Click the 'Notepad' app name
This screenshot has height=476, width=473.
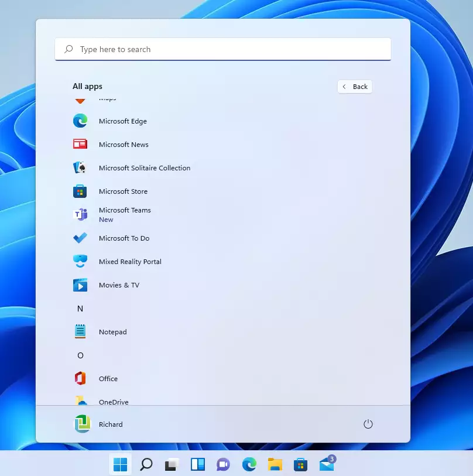(x=112, y=332)
